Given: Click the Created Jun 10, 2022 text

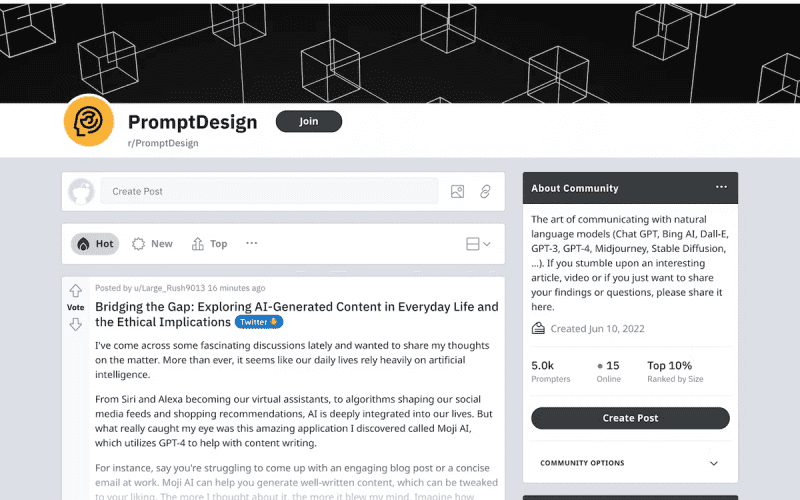Looking at the screenshot, I should [x=597, y=329].
